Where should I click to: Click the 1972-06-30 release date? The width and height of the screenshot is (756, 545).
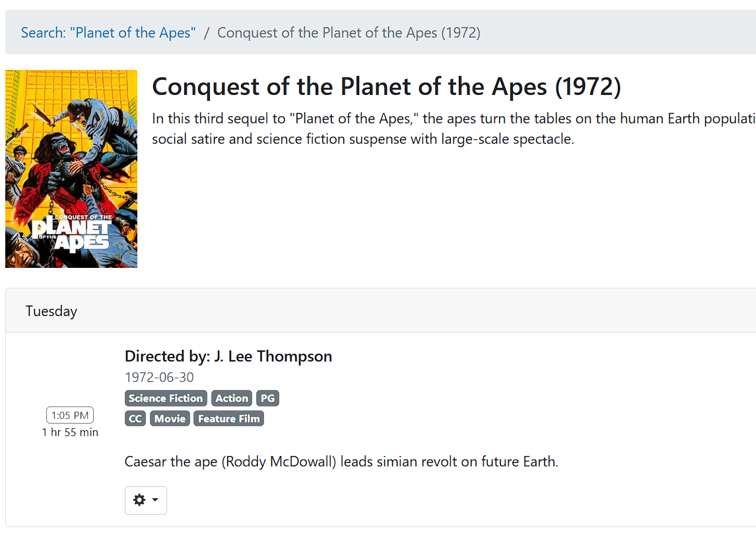159,377
